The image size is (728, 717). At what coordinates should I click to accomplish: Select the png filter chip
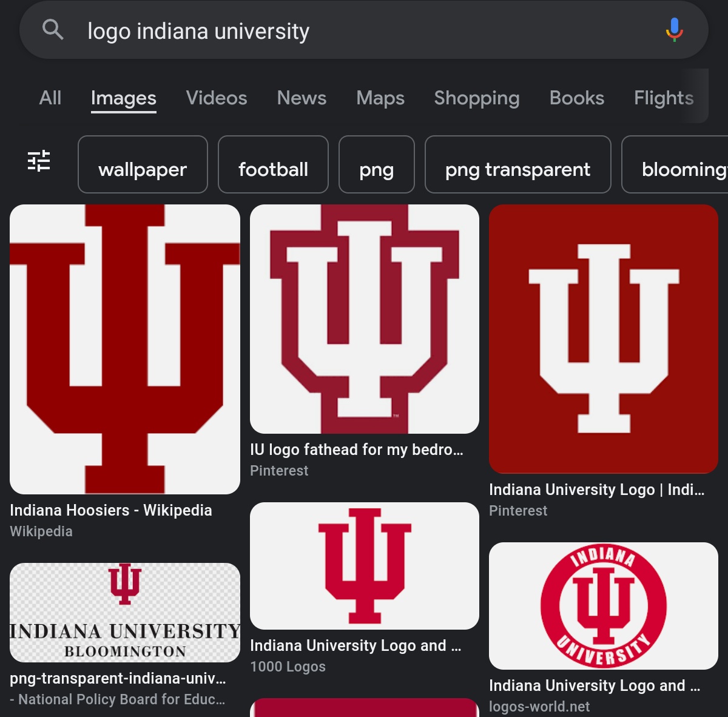(x=377, y=164)
